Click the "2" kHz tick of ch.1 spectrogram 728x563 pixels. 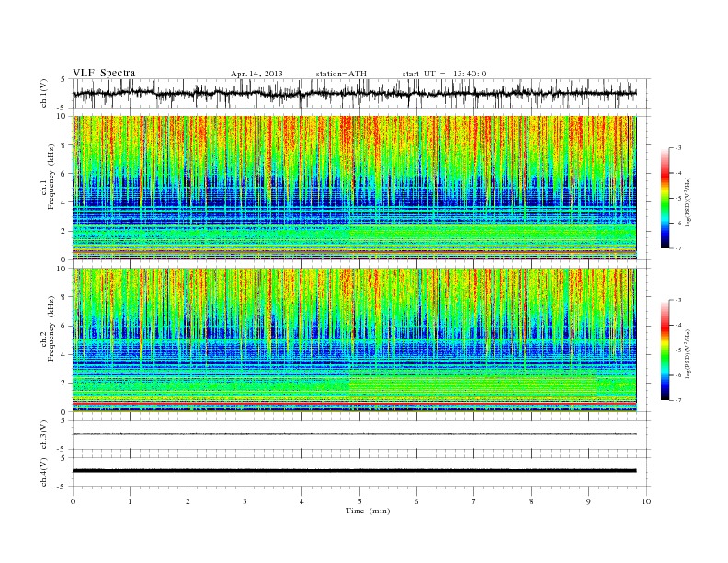point(64,231)
